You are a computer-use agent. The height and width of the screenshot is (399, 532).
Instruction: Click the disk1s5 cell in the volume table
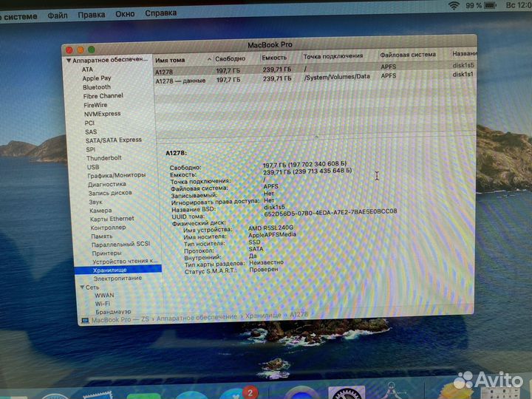click(463, 66)
